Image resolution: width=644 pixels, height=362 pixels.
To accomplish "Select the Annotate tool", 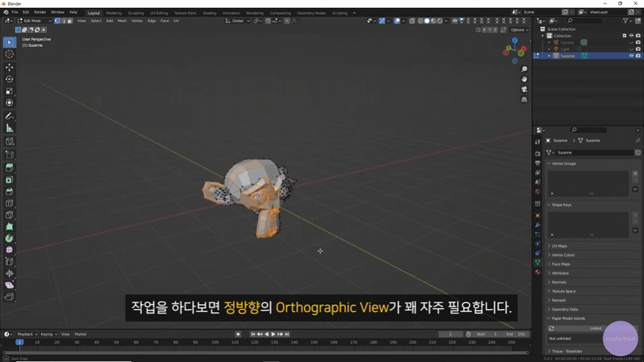I will [x=9, y=116].
